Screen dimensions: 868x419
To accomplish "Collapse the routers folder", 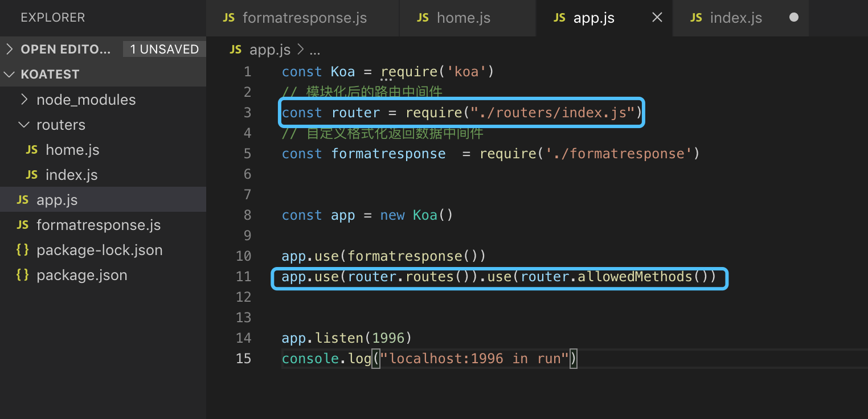I will [x=60, y=125].
